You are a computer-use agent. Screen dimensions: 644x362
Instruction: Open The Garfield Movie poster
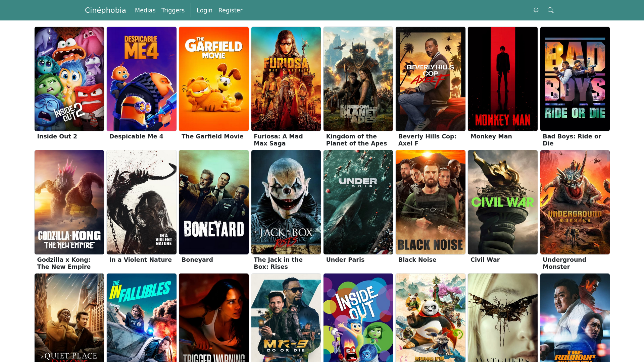tap(214, 79)
